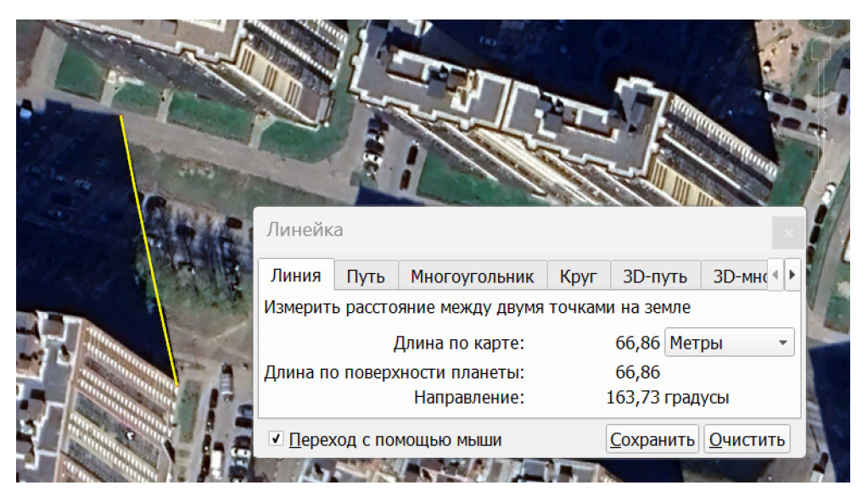
Task: Click the navigation zoom slider track
Action: click(x=820, y=114)
